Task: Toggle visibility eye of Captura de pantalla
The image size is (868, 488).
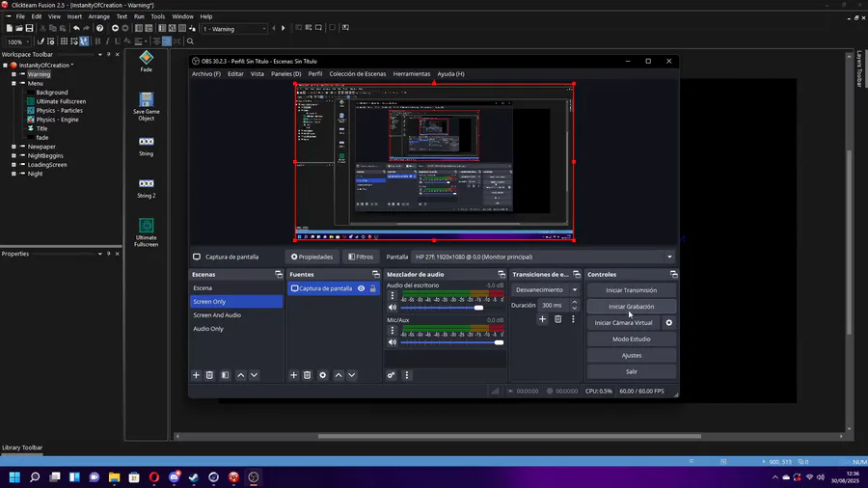Action: [361, 288]
